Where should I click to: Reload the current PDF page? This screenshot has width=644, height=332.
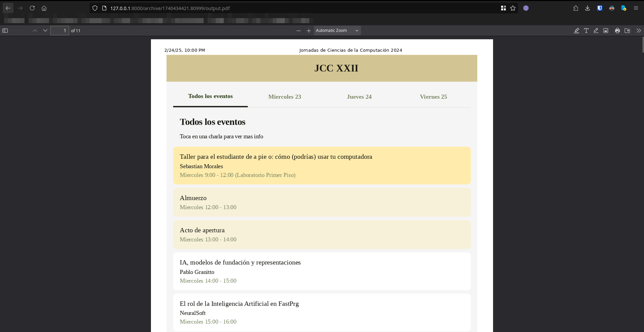pyautogui.click(x=32, y=8)
